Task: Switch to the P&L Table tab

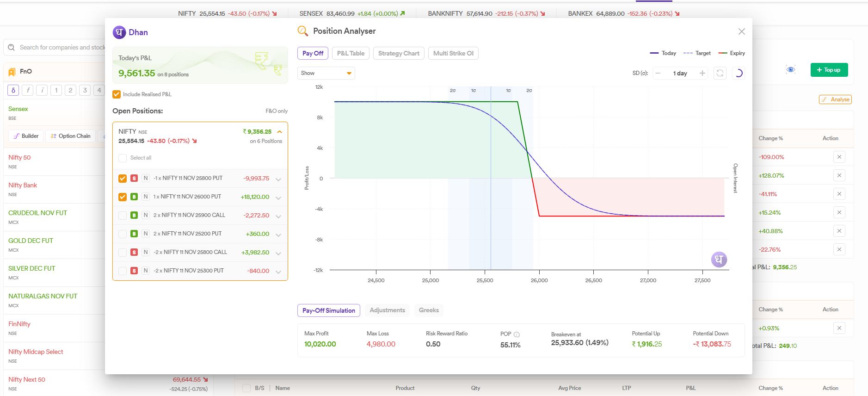Action: pos(351,53)
